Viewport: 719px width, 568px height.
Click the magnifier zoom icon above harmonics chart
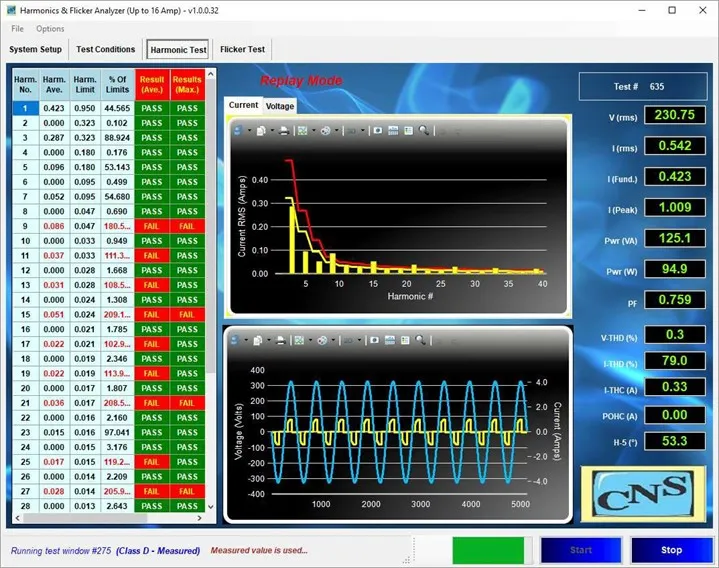pos(424,130)
